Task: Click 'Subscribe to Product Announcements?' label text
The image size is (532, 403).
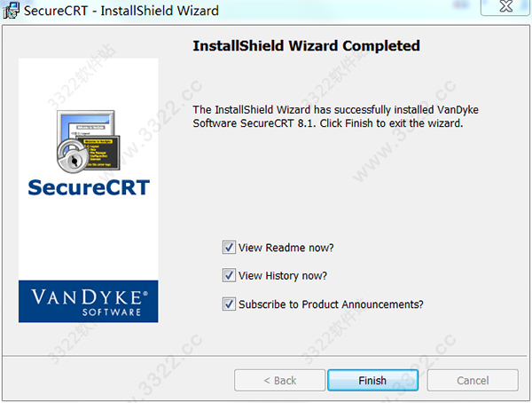Action: pos(331,304)
